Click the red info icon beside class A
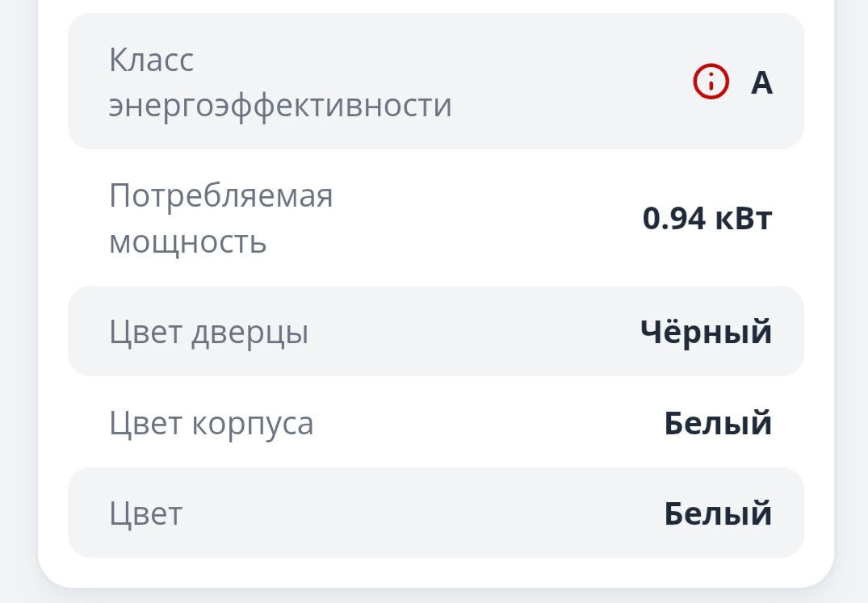Image resolution: width=868 pixels, height=603 pixels. tap(711, 82)
